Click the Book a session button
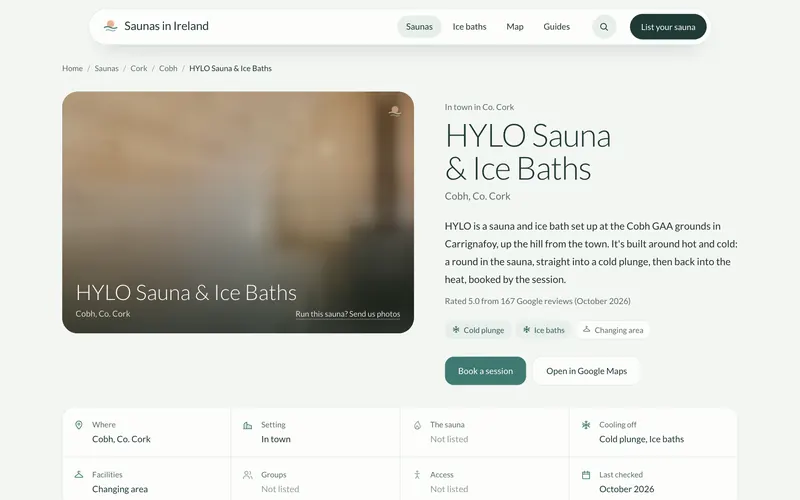Viewport: 800px width, 500px height. pyautogui.click(x=485, y=371)
